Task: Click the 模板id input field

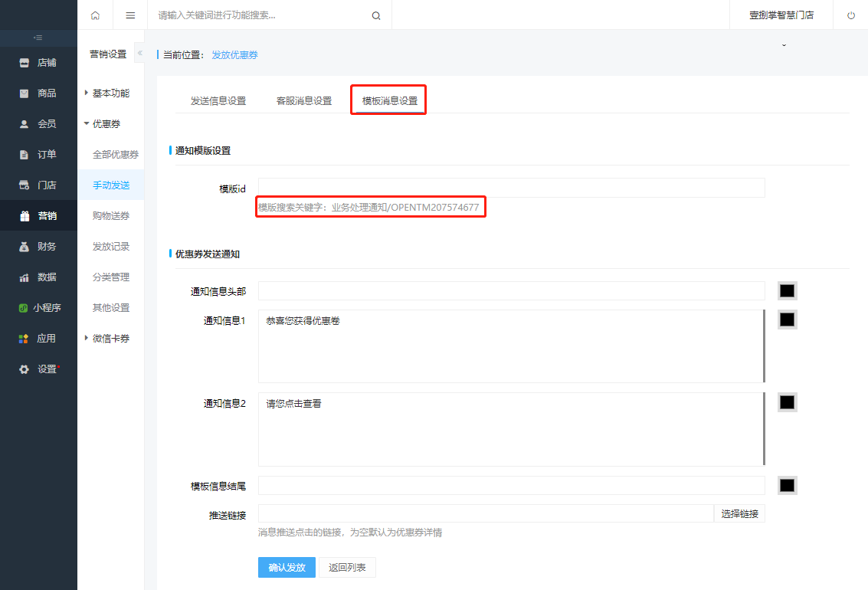Action: (x=512, y=188)
